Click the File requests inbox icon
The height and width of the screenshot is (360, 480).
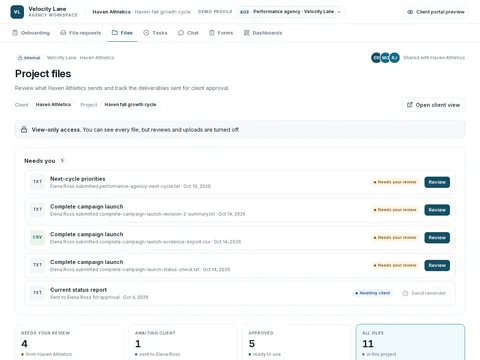[x=63, y=33]
